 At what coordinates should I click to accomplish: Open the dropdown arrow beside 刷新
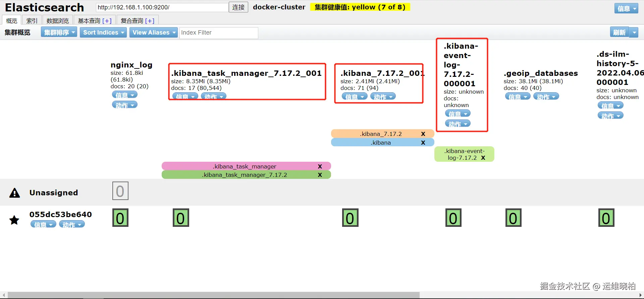[634, 32]
